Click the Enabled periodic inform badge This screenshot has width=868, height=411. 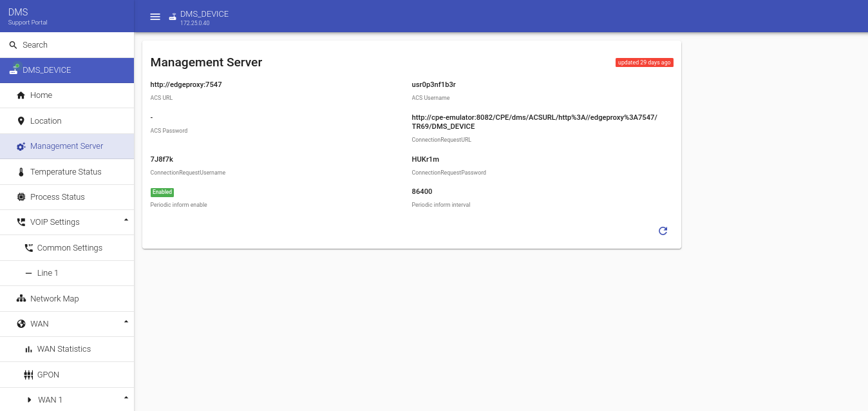[x=162, y=192]
